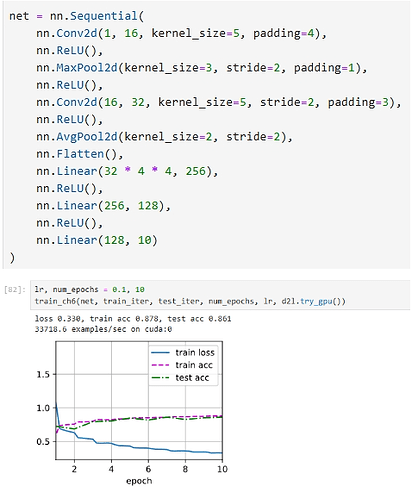Viewport: 412px width, 499px height.
Task: Click the train_ch6 function call line
Action: tap(190, 301)
